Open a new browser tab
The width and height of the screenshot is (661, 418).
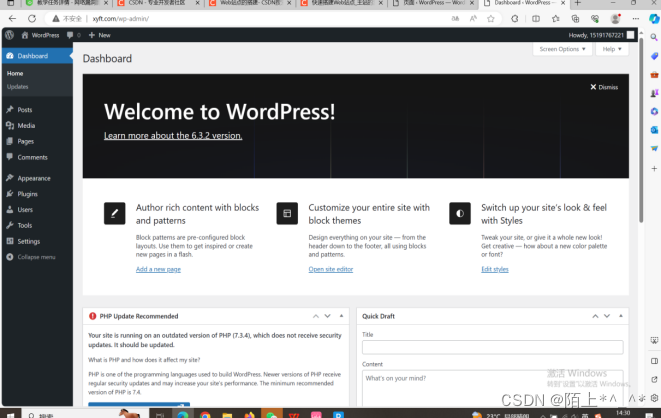click(578, 3)
